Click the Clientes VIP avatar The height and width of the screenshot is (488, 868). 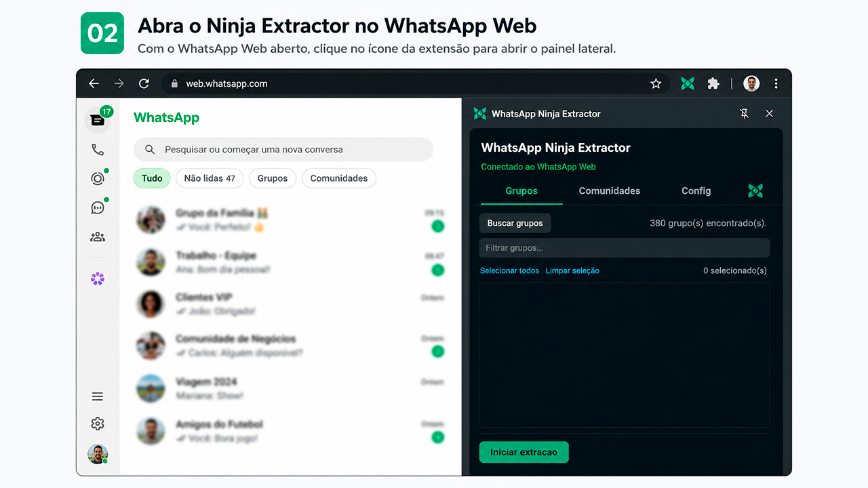(151, 304)
